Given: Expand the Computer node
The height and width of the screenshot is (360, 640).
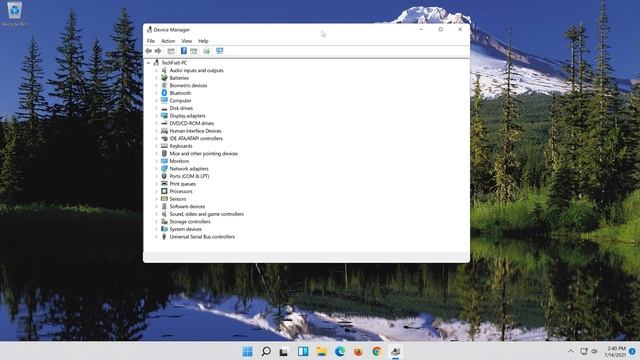Looking at the screenshot, I should click(156, 101).
